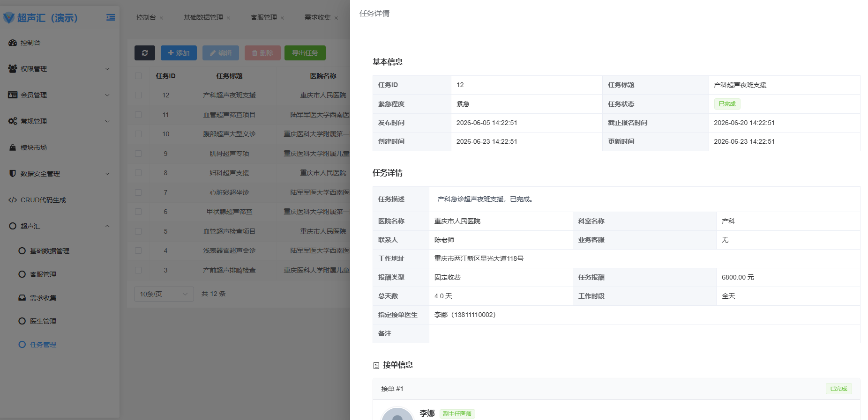Check the row for task 9
The height and width of the screenshot is (420, 868).
point(138,154)
